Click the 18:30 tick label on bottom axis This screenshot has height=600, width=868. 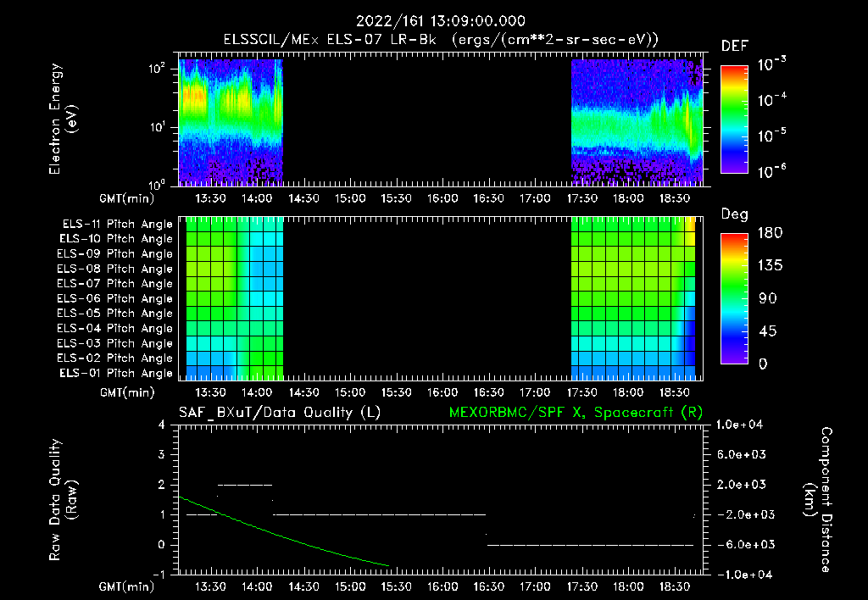point(674,586)
